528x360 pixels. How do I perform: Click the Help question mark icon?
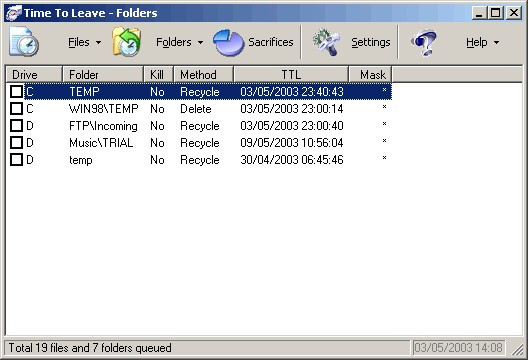pyautogui.click(x=424, y=42)
